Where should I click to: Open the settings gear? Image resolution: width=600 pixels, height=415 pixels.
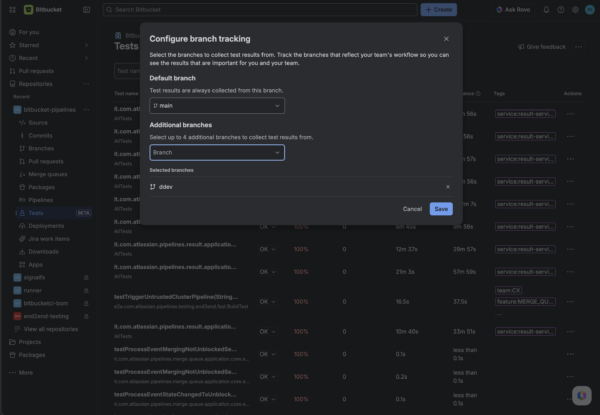point(575,10)
